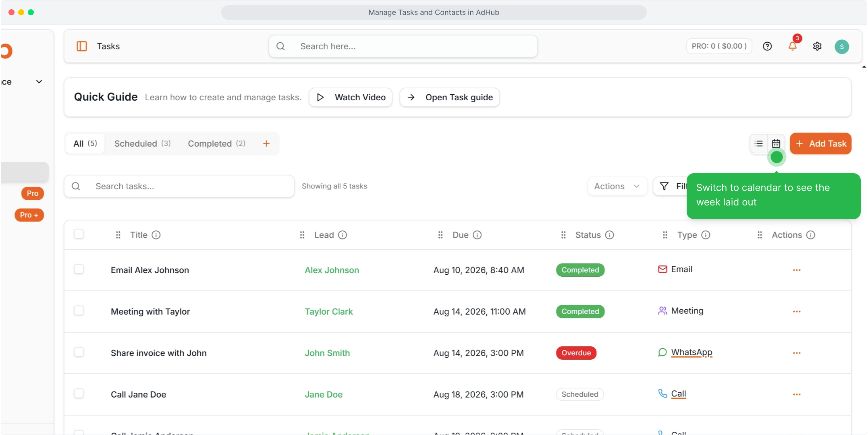Select the Completed (2) tab
868x435 pixels.
click(216, 143)
